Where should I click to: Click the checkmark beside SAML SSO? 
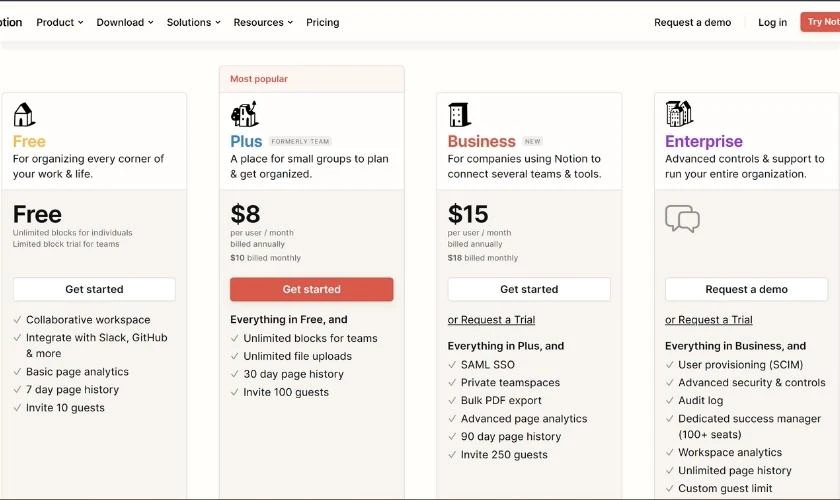pos(452,365)
